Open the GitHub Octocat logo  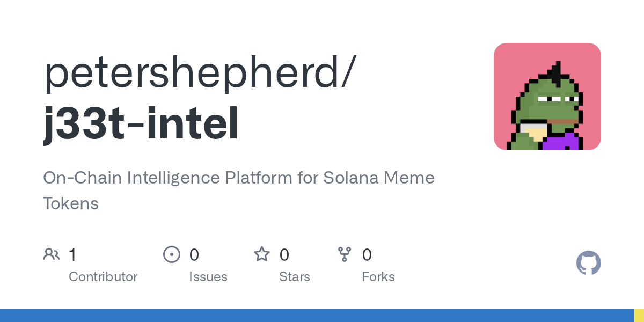point(588,263)
